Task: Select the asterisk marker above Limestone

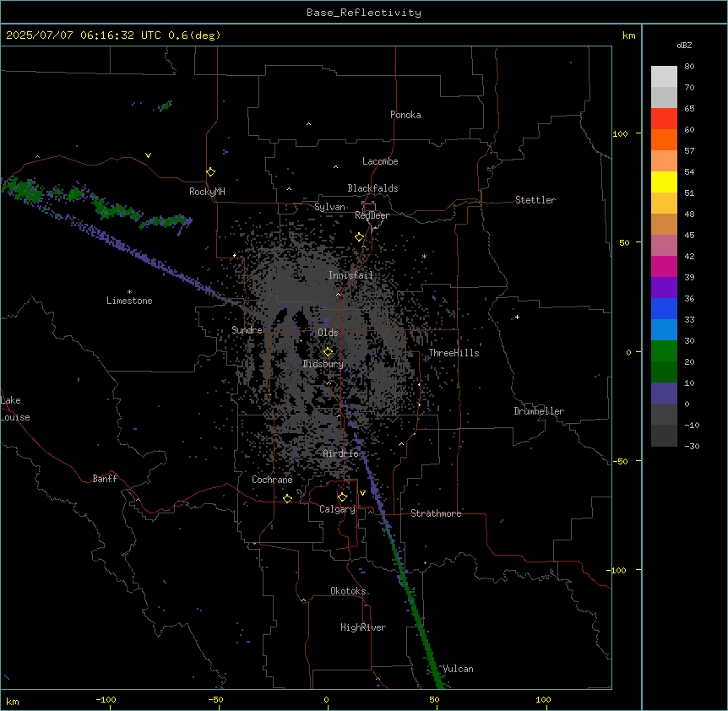Action: [129, 292]
